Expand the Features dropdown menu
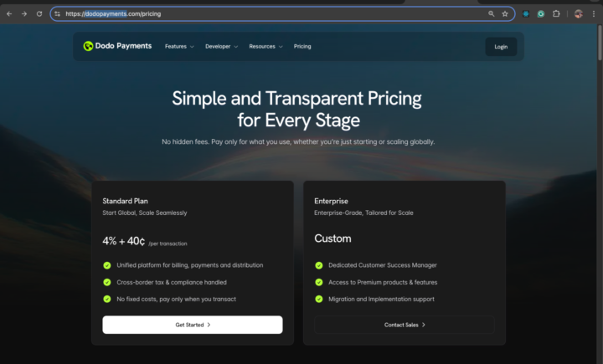The height and width of the screenshot is (364, 603). pyautogui.click(x=179, y=46)
